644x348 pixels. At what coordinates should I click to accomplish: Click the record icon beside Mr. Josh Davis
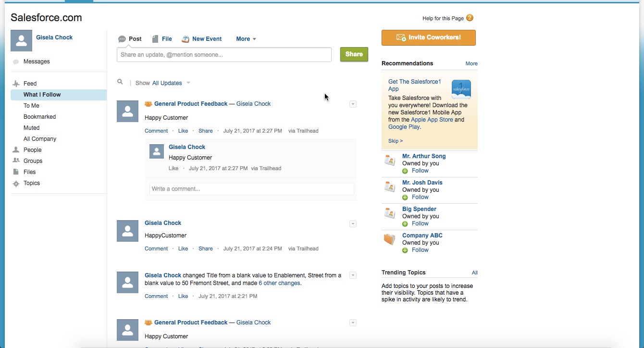click(390, 186)
